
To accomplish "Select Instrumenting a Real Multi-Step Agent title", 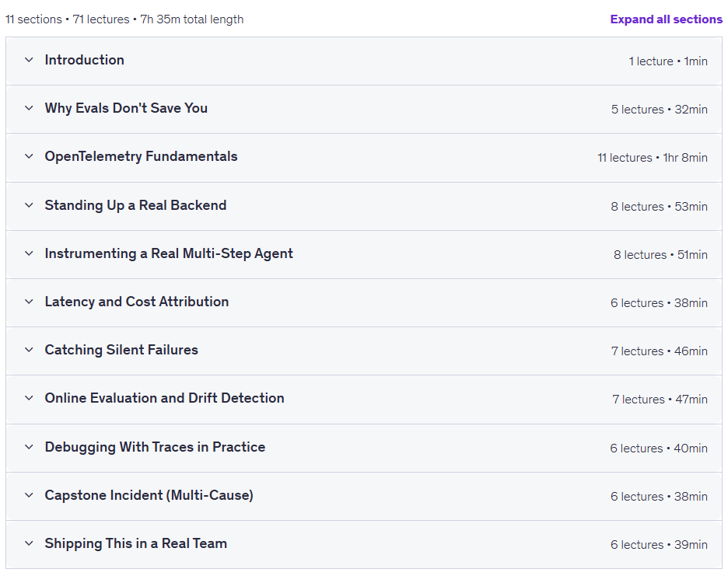I will (169, 253).
